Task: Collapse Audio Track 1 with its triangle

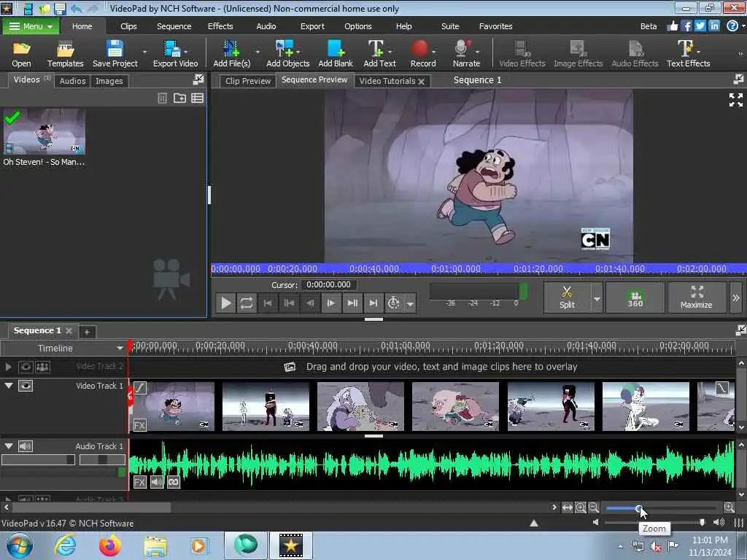Action: point(9,446)
